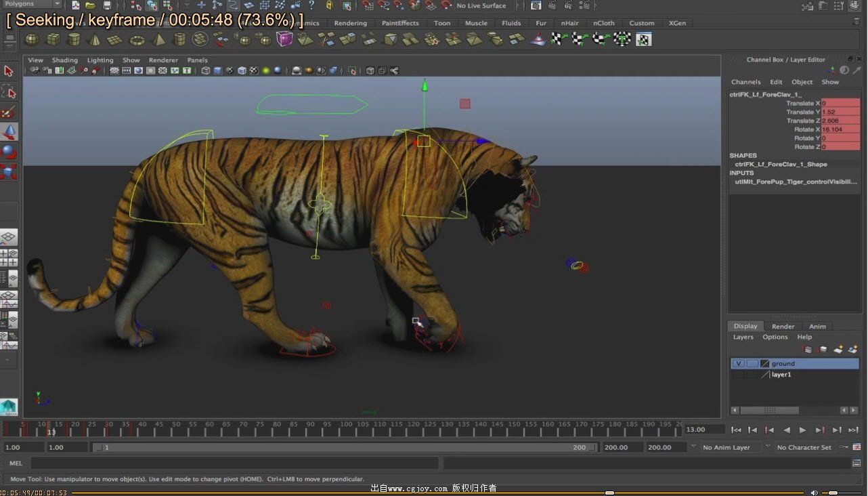Switch to the Render layer tab
Screen dimensions: 868x496
tap(783, 326)
